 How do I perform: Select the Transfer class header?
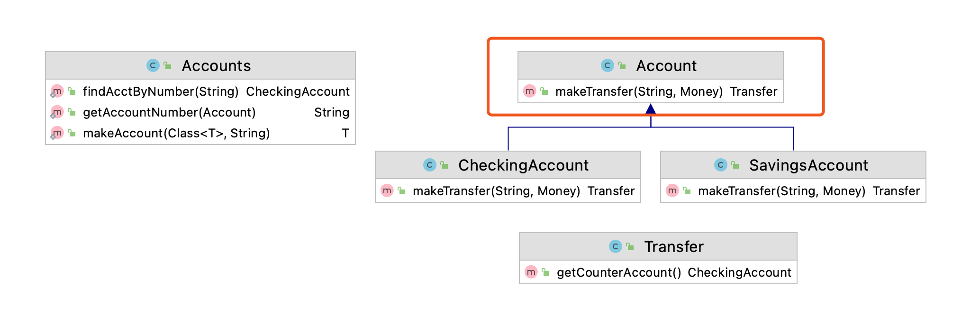[658, 246]
